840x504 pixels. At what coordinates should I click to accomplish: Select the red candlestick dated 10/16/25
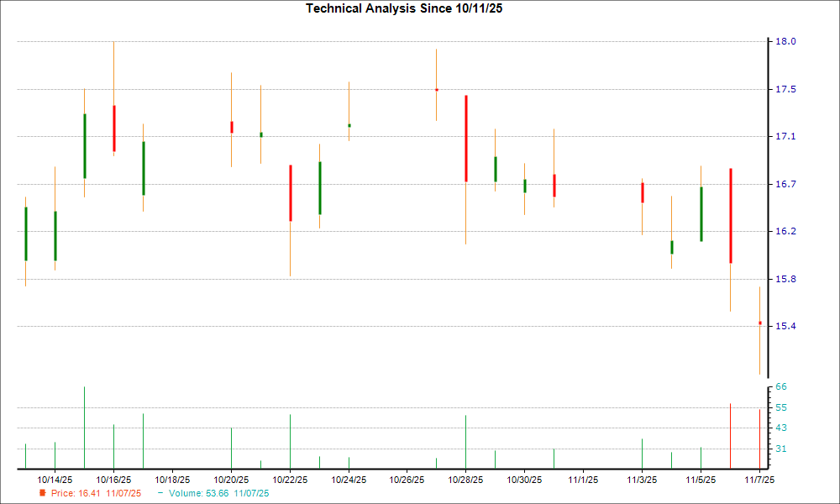113,126
